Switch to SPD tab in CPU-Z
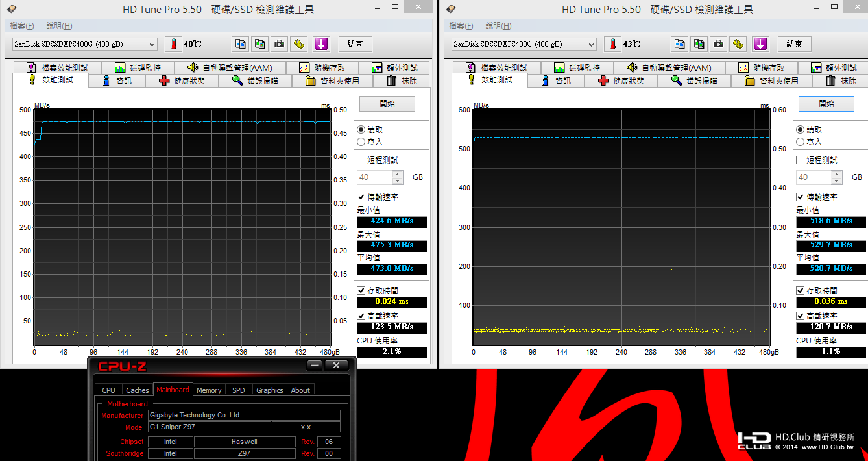868x461 pixels. [x=239, y=390]
